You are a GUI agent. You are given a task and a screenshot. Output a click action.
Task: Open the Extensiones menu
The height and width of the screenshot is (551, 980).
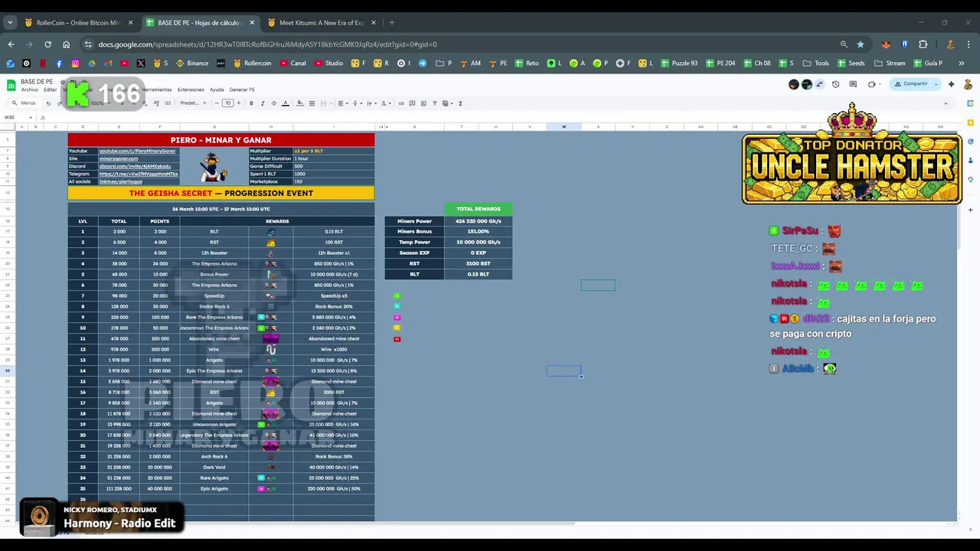coord(191,90)
